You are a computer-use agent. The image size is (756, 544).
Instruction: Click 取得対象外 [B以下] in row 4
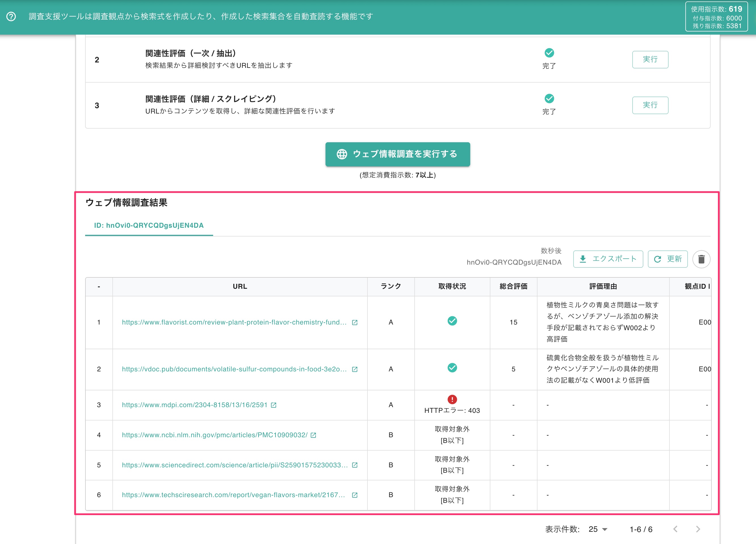pos(452,435)
